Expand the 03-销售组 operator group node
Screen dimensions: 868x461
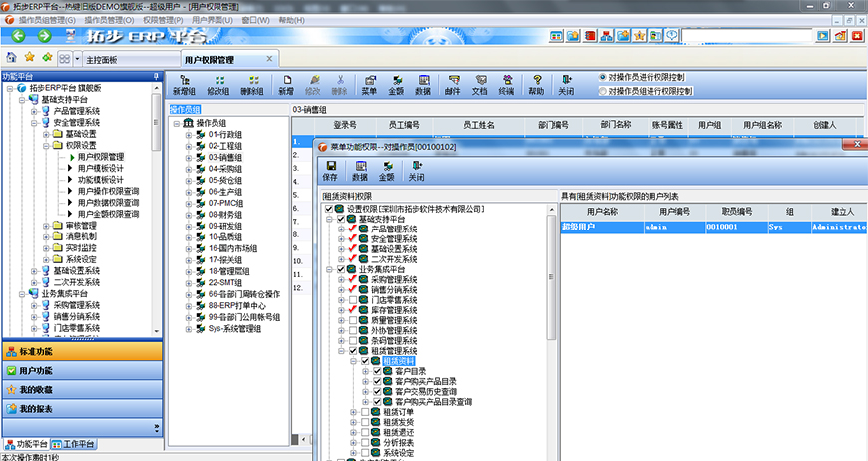click(188, 158)
